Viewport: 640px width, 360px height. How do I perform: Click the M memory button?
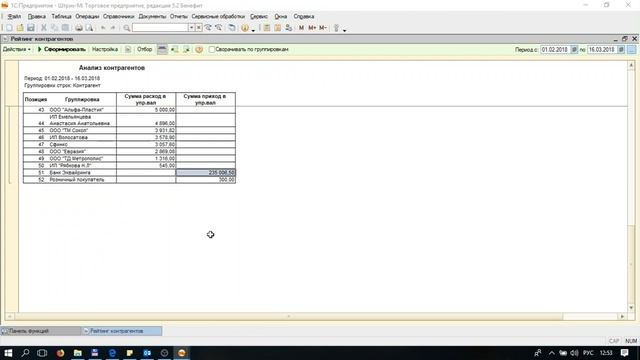[x=301, y=28]
